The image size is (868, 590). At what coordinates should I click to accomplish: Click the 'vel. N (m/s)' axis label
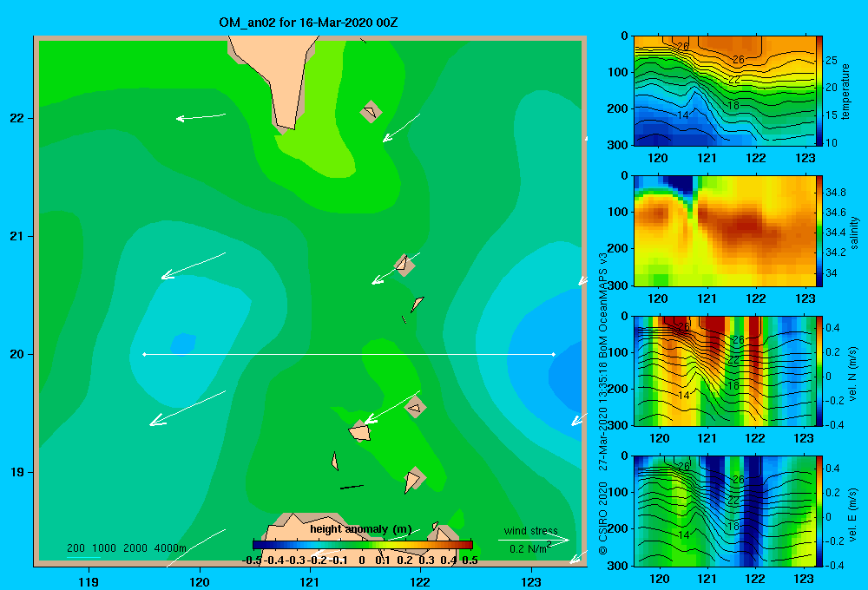853,373
